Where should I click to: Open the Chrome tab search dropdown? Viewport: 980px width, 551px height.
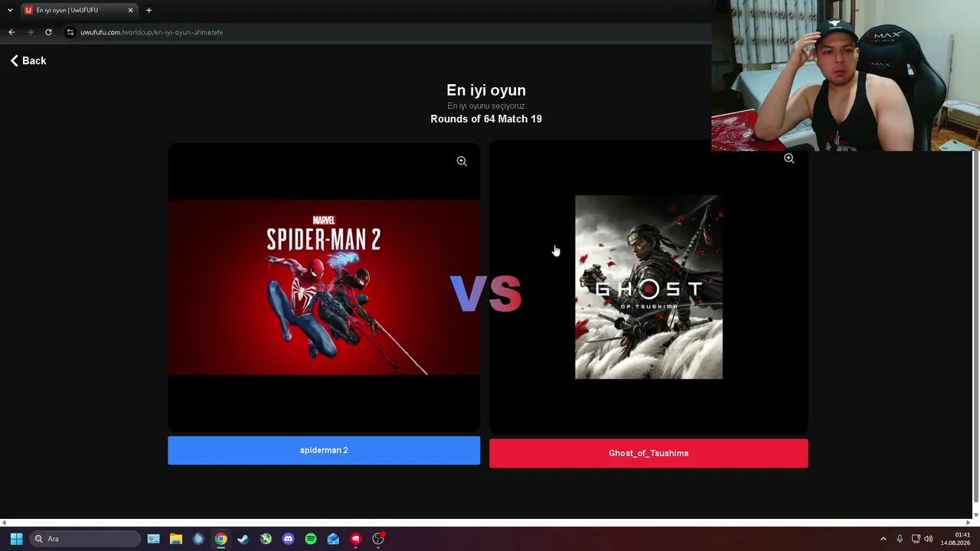coord(10,10)
